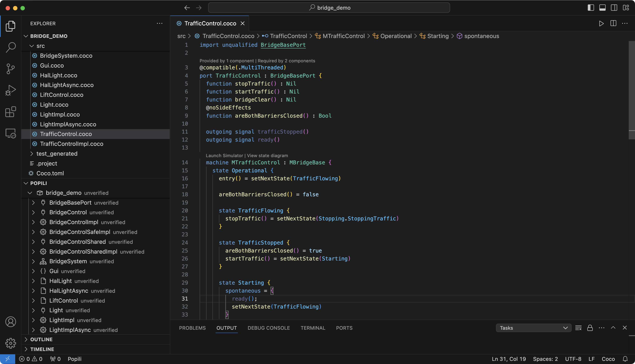Switch to the PROBLEMS tab
Viewport: 635px width, 364px height.
(x=192, y=328)
